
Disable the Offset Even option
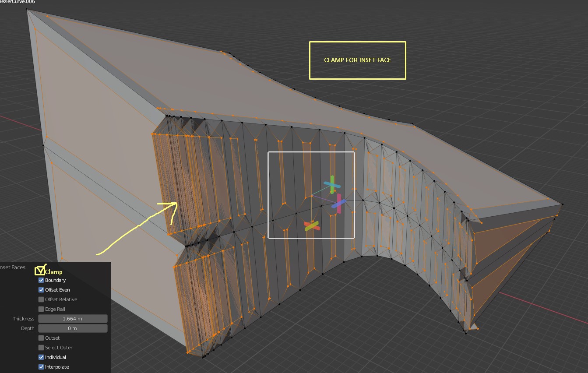[41, 290]
